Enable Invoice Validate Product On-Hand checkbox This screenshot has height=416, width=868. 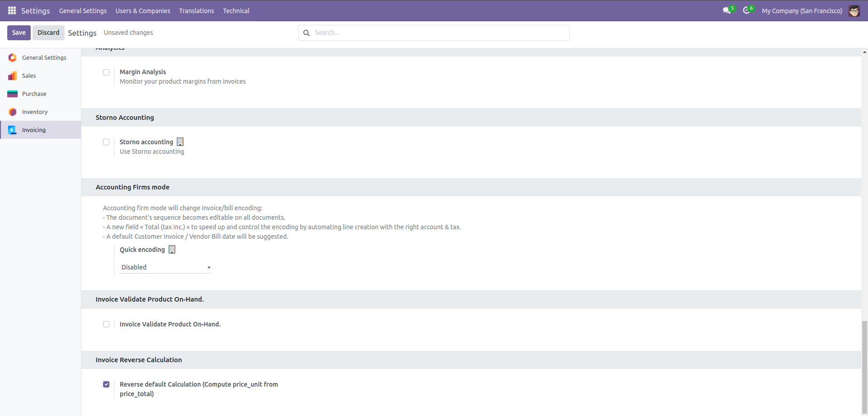pyautogui.click(x=106, y=324)
